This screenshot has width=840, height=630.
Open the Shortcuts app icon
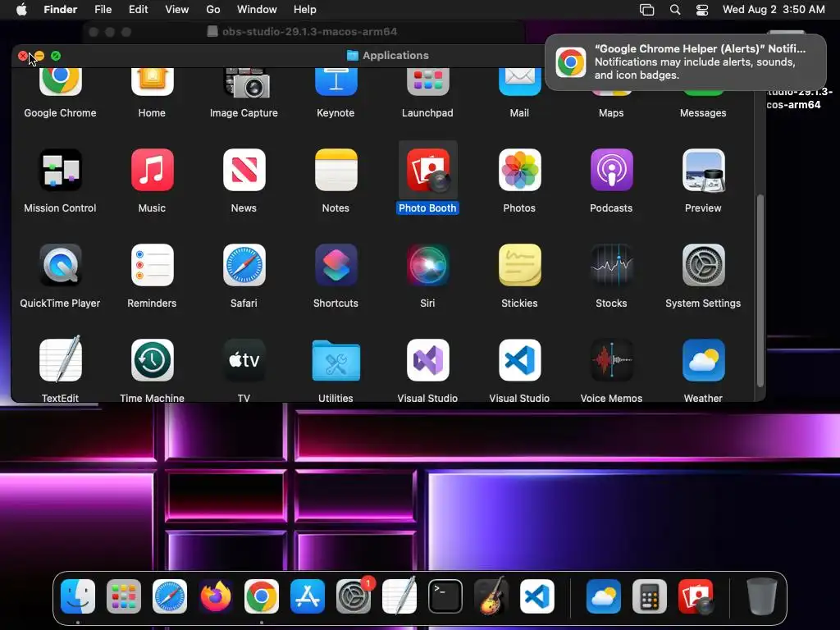(336, 265)
